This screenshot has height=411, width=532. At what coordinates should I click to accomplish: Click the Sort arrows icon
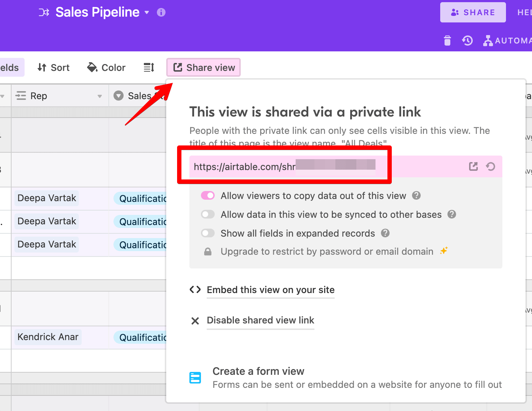pyautogui.click(x=42, y=68)
